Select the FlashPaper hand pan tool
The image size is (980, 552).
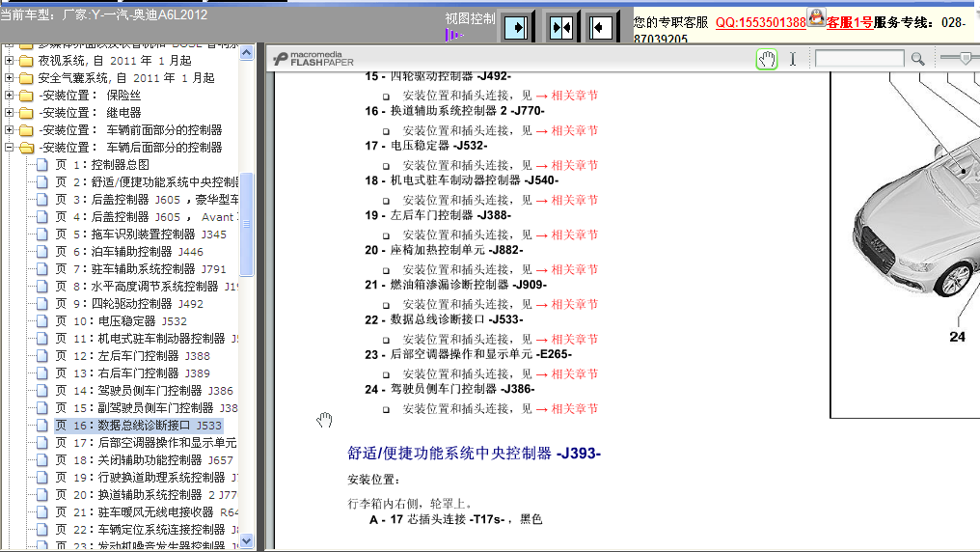[x=767, y=60]
